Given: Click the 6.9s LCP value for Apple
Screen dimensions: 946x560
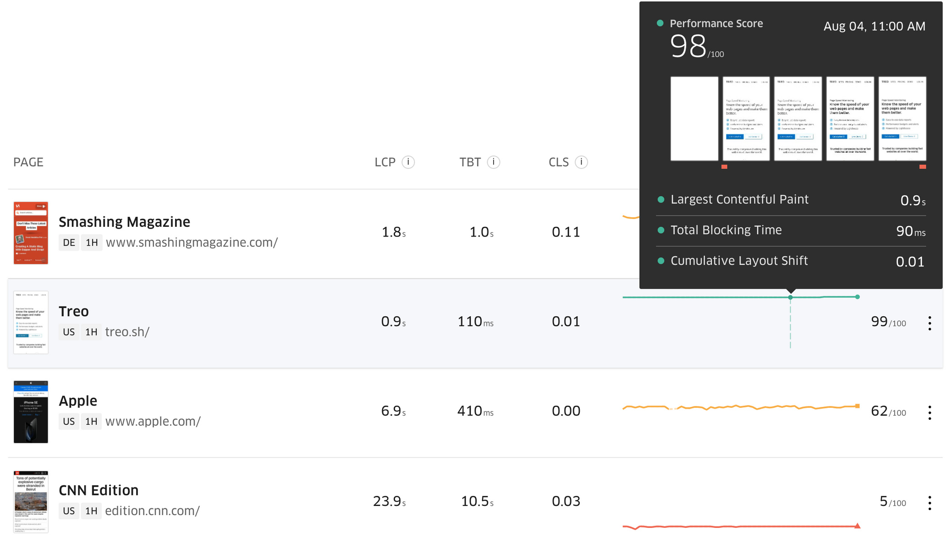Looking at the screenshot, I should point(394,411).
